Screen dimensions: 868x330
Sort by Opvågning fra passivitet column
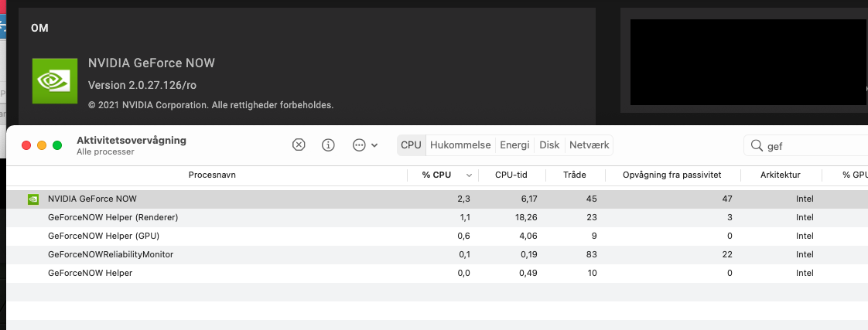coord(672,175)
